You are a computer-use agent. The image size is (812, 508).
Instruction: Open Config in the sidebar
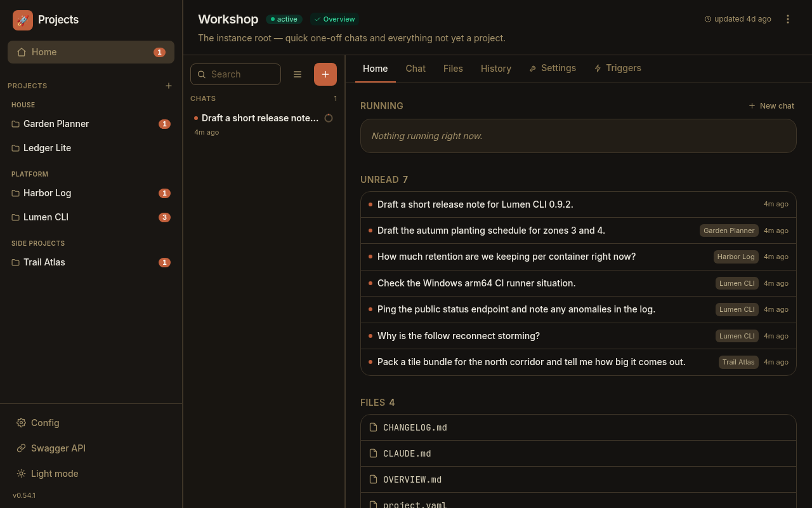91,423
